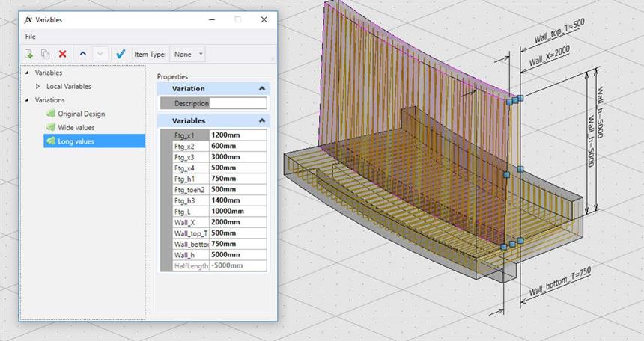Click the blue Apply checkmark icon

tap(121, 55)
